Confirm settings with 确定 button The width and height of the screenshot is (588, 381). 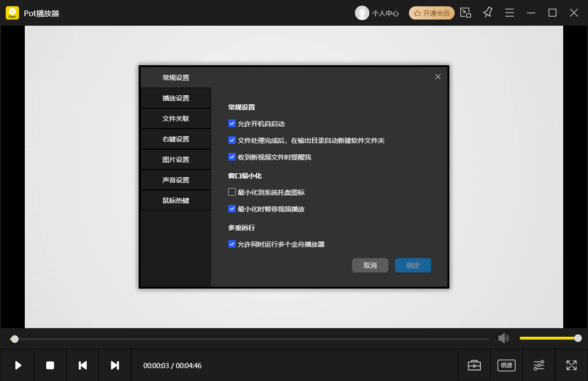pyautogui.click(x=413, y=265)
